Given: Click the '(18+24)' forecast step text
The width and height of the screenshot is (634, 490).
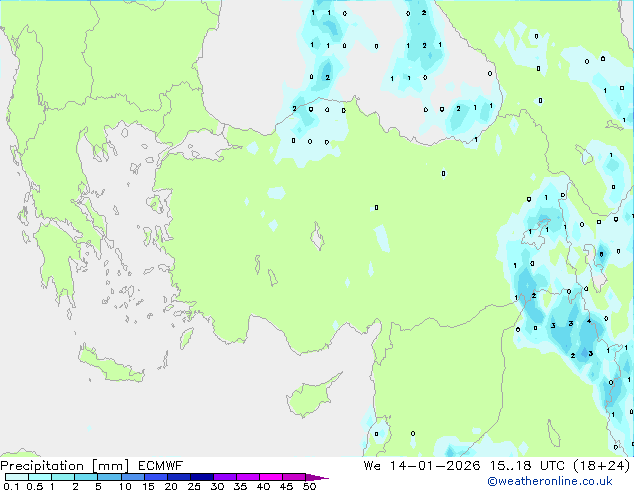Looking at the screenshot, I should 602,466.
